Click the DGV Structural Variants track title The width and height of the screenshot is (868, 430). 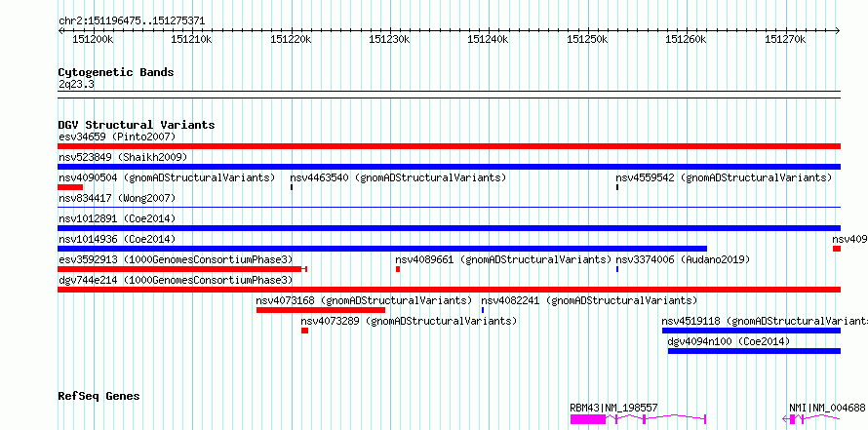pyautogui.click(x=137, y=125)
